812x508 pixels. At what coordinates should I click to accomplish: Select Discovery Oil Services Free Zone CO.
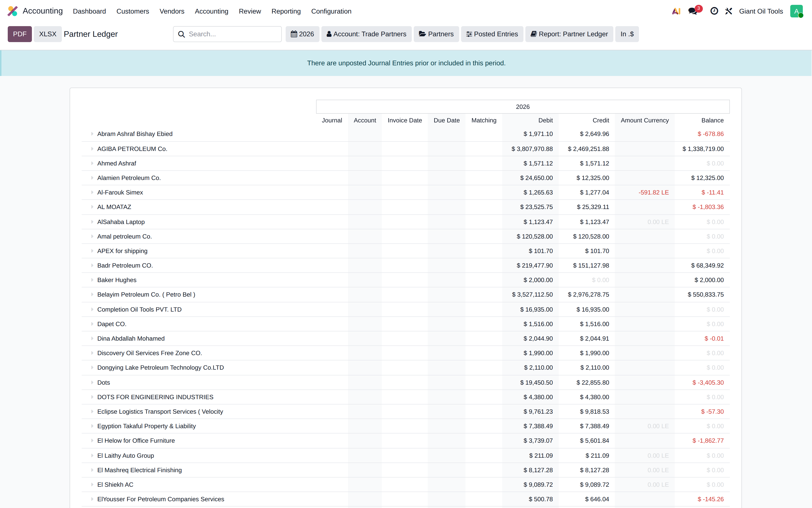pyautogui.click(x=149, y=353)
